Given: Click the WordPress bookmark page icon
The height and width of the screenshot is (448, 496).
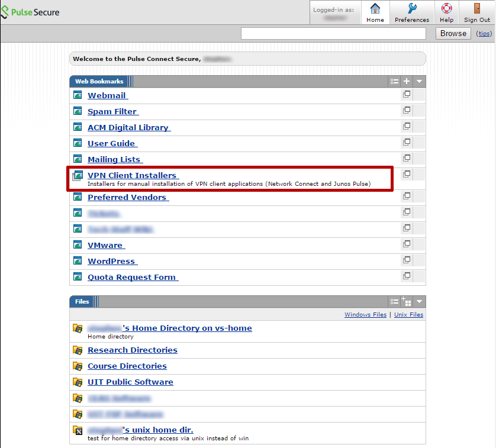Looking at the screenshot, I should [x=78, y=260].
